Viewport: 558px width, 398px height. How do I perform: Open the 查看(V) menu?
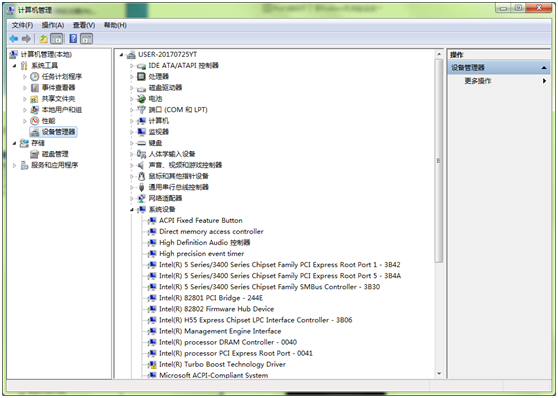84,25
